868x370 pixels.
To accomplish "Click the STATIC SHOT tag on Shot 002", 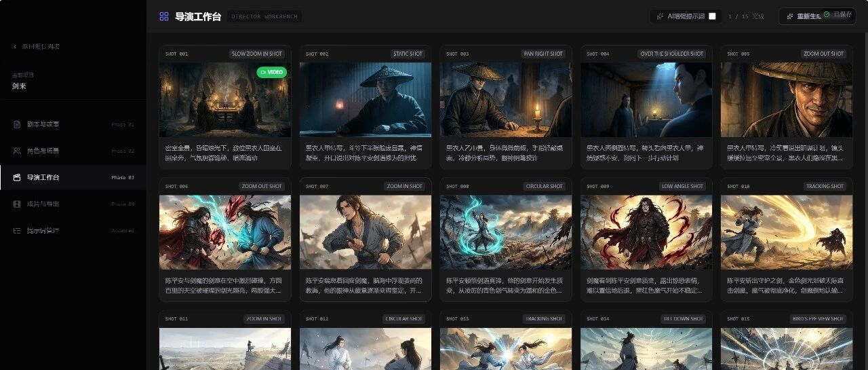I will click(408, 54).
